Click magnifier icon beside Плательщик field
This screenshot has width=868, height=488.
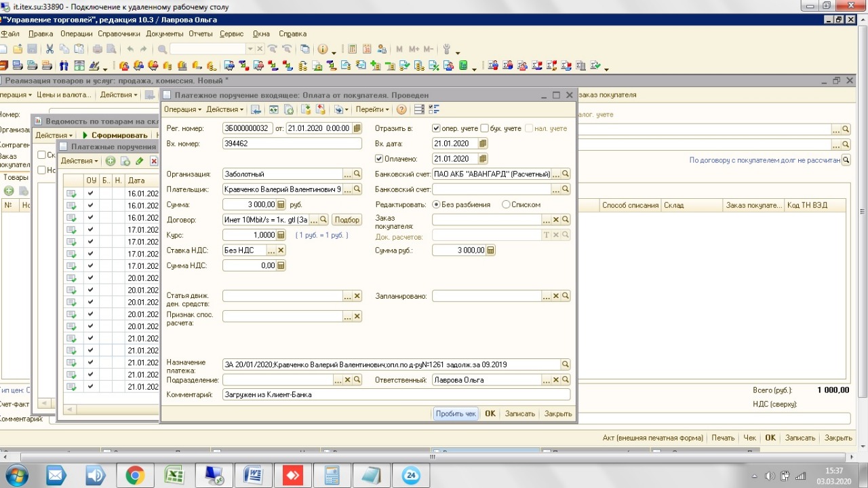coord(357,189)
